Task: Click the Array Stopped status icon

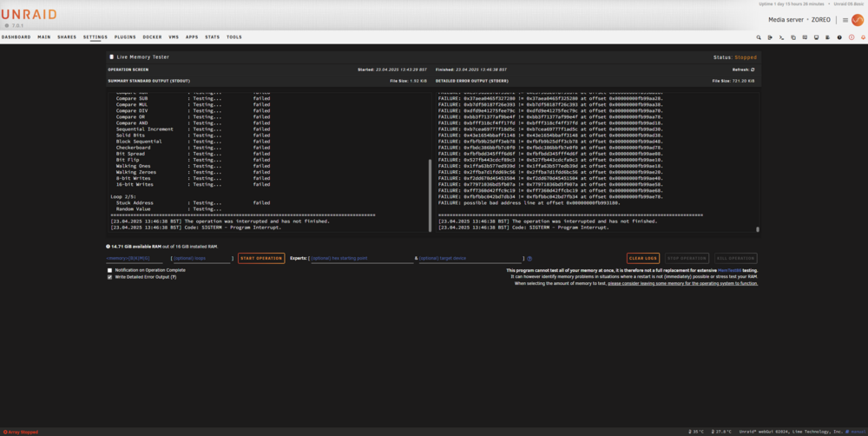Action: coord(5,432)
